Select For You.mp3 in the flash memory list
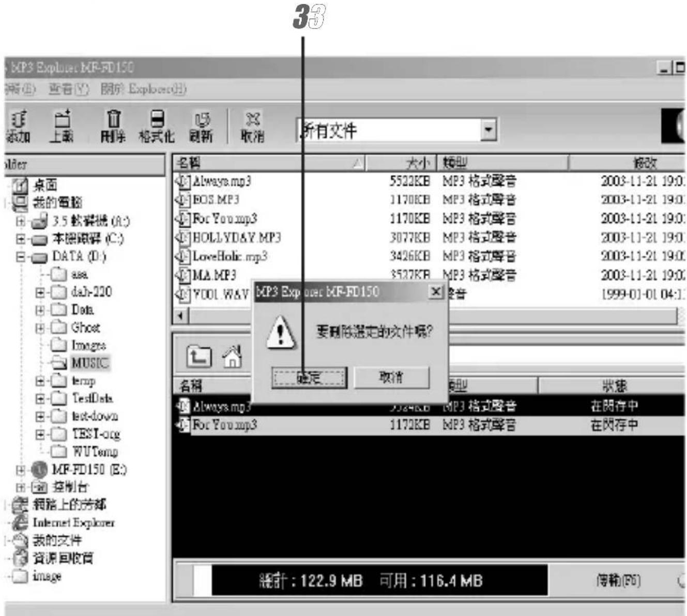 coord(224,425)
